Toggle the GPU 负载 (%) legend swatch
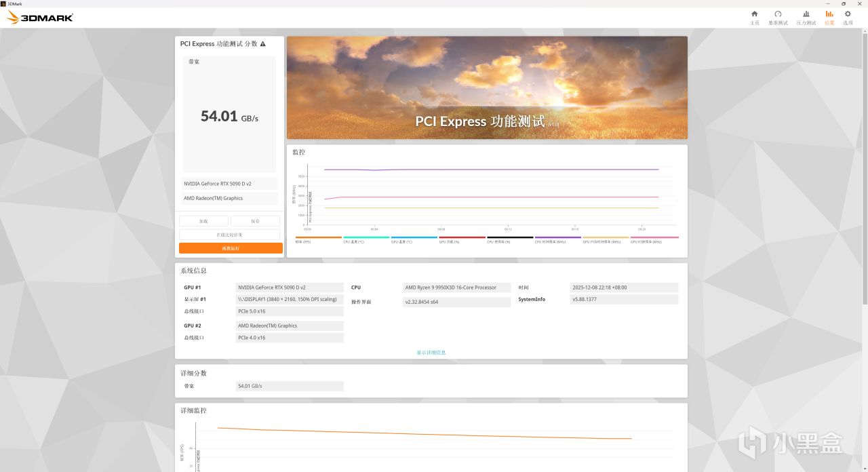The image size is (868, 472). pos(462,237)
